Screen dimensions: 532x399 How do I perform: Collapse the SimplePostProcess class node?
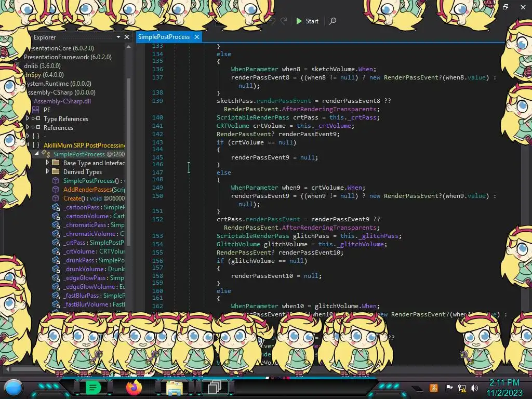pyautogui.click(x=37, y=154)
